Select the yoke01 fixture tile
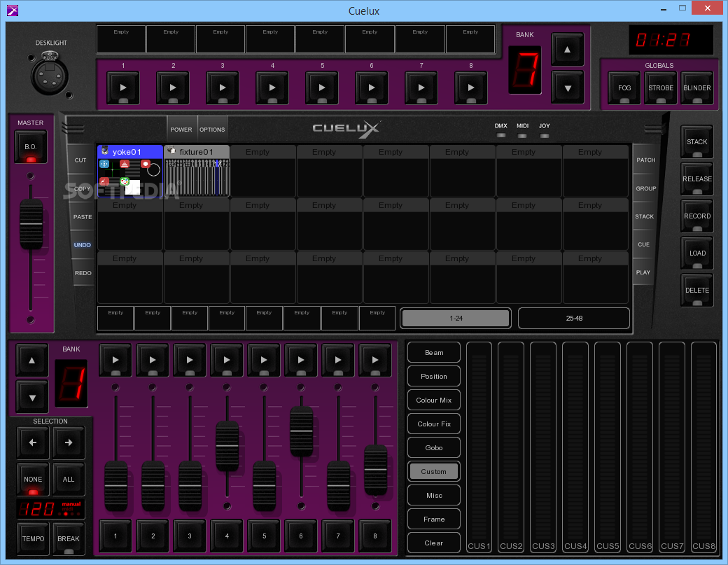This screenshot has height=565, width=728. click(130, 171)
